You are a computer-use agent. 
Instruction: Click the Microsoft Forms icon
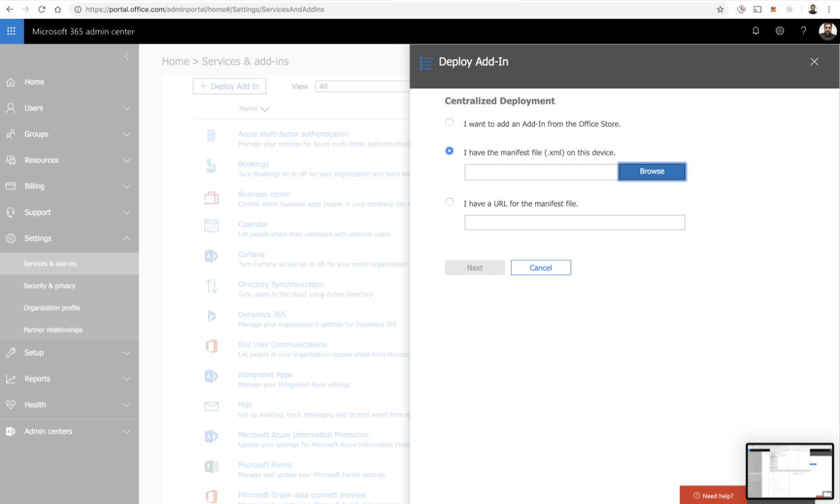point(211,467)
